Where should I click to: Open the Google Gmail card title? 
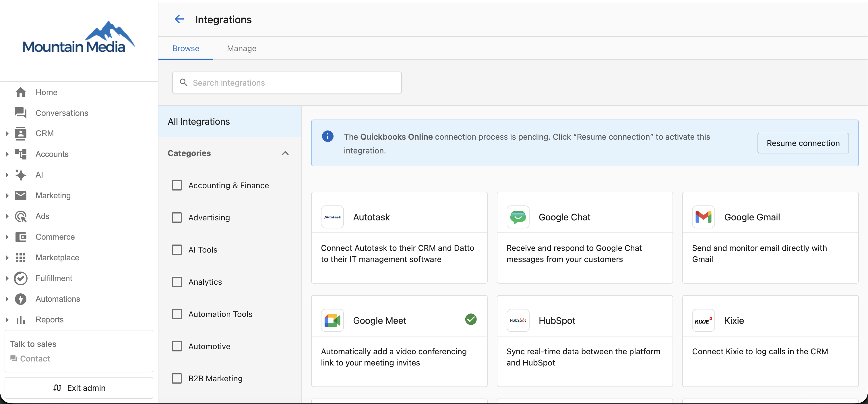coord(752,217)
